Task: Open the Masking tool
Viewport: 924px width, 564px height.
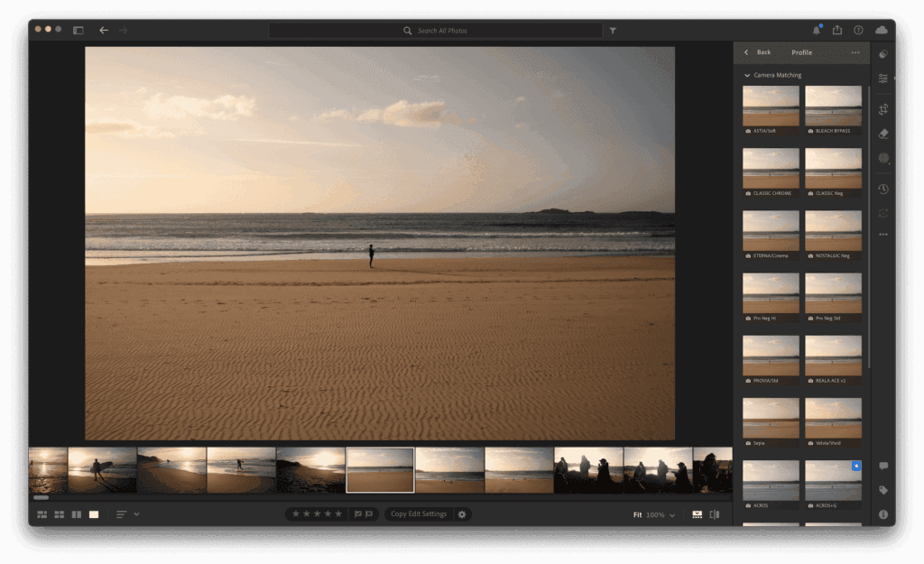Action: pos(882,160)
